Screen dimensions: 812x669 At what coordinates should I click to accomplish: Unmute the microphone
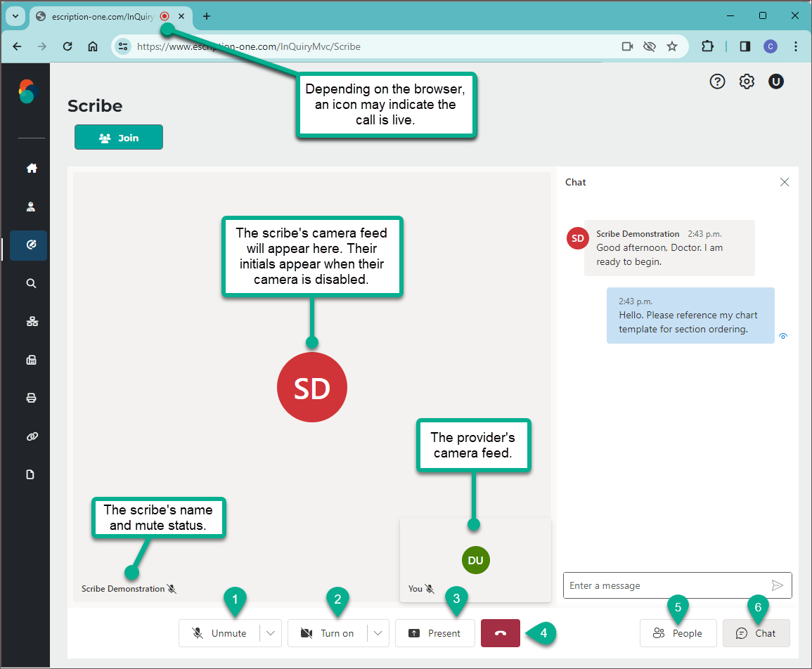point(220,633)
